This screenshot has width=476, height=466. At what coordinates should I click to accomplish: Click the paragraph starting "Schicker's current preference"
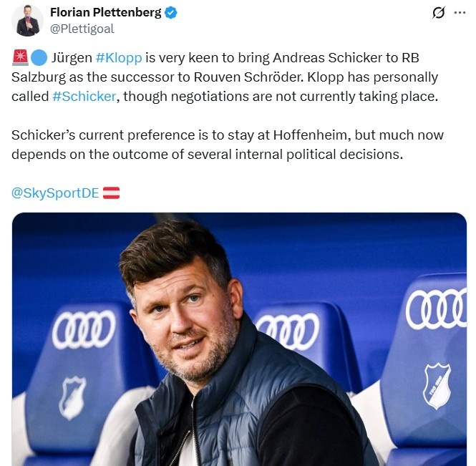coord(228,145)
